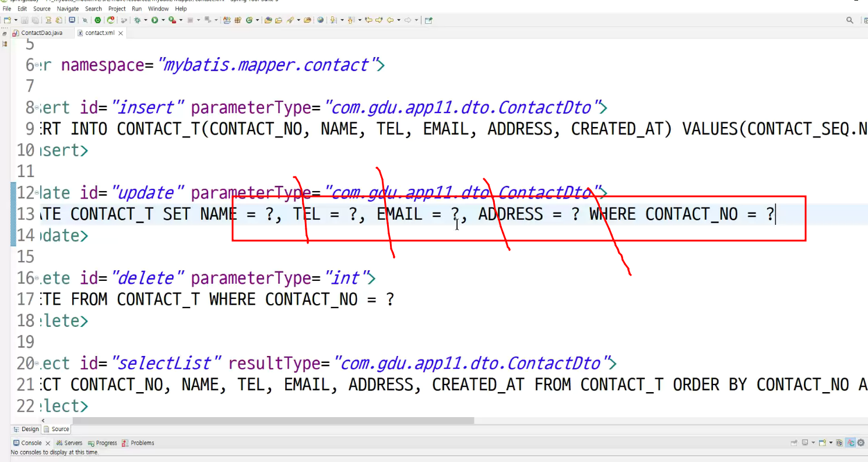Click the restore view icon left of editor tabs
The image size is (868, 462).
[x=5, y=33]
